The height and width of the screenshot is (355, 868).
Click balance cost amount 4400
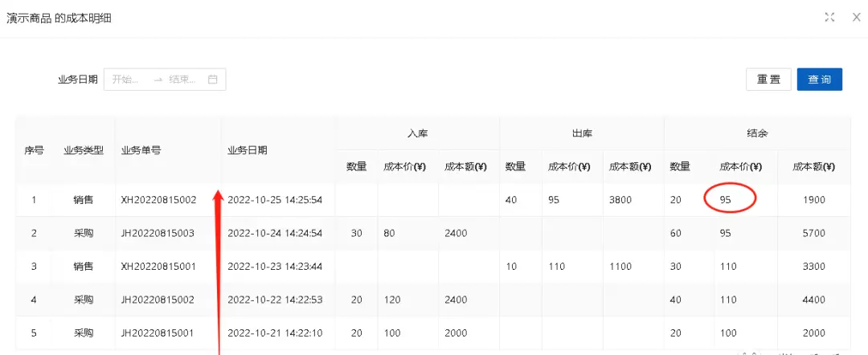coord(814,300)
